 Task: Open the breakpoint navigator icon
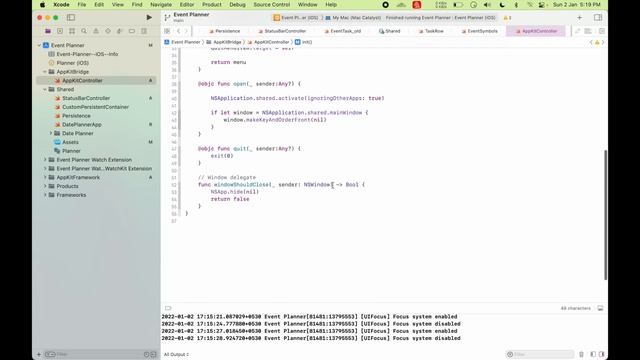click(x=132, y=31)
